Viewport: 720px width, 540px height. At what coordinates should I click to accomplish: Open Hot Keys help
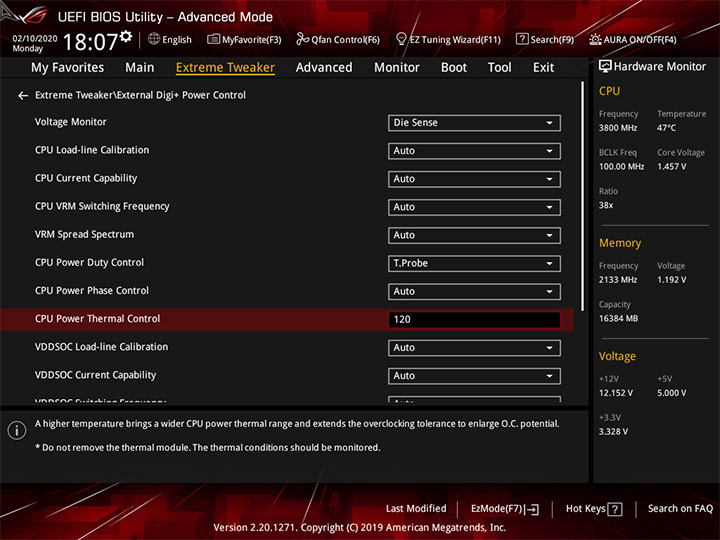tap(594, 509)
